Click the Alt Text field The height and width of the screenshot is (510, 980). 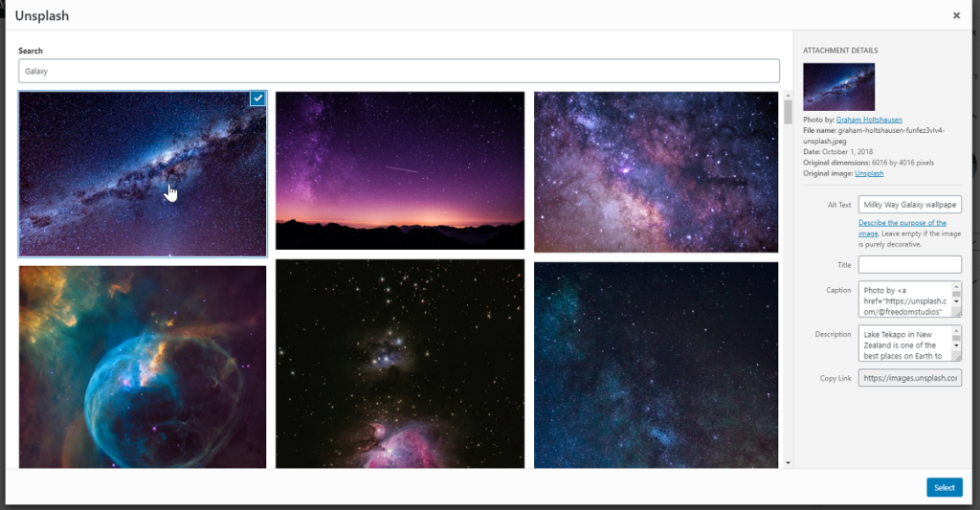pyautogui.click(x=909, y=205)
